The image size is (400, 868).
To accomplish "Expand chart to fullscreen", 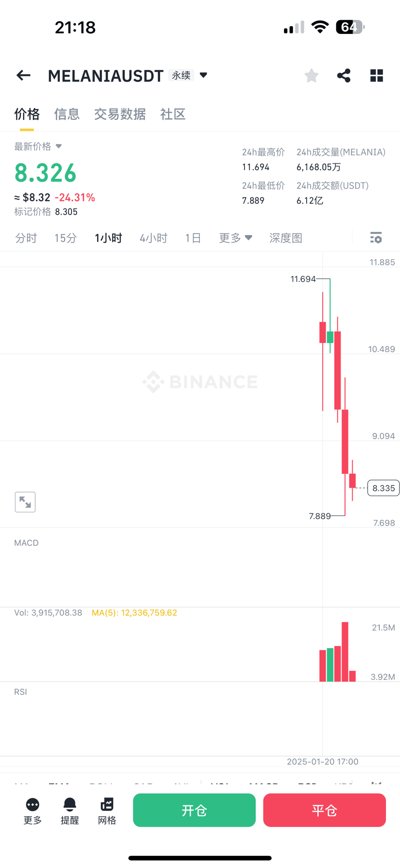I will [25, 502].
